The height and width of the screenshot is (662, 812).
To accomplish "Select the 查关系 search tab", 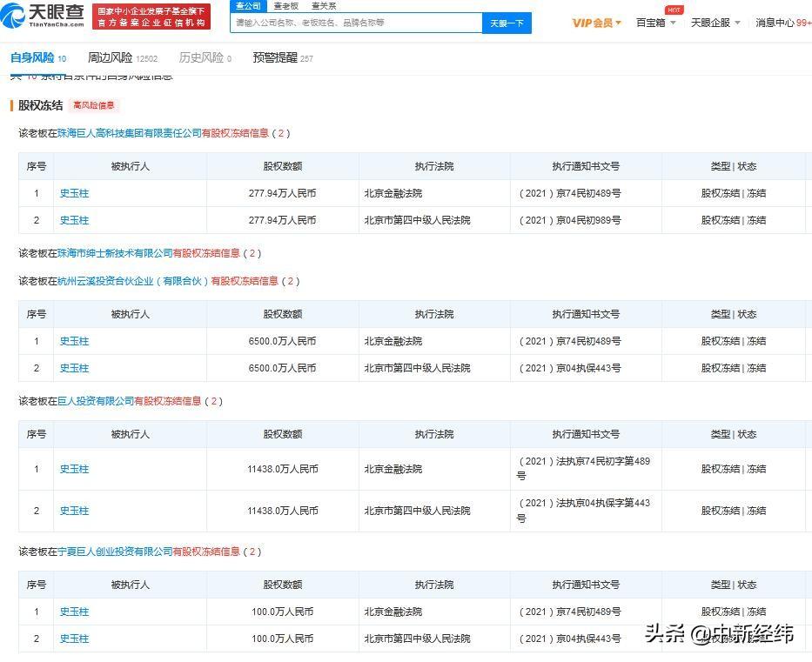I will click(x=323, y=6).
